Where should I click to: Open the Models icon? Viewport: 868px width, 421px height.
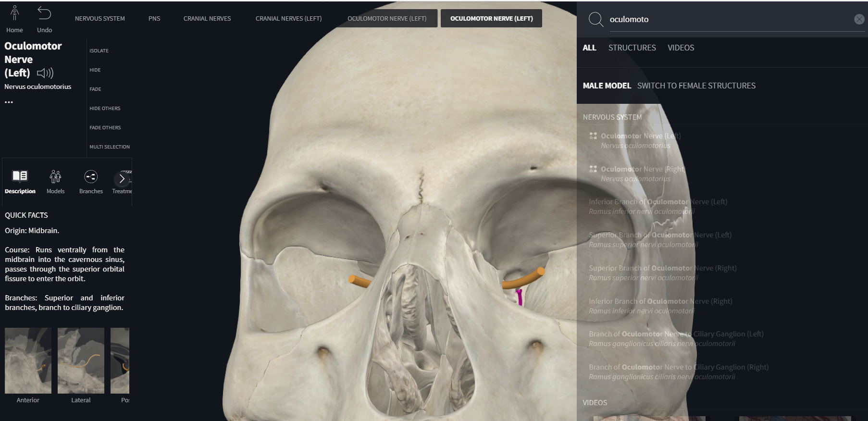[x=55, y=176]
